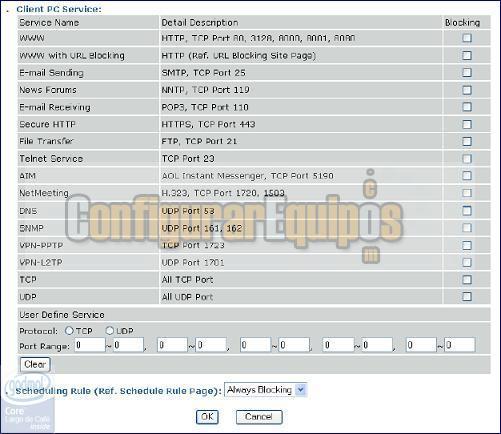Viewport: 501px width, 434px height.
Task: Block the DNS UDP Port 53 service
Action: coord(467,210)
